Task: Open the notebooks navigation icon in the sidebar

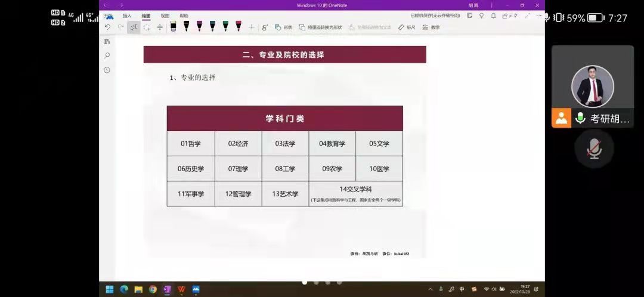Action: click(x=107, y=41)
